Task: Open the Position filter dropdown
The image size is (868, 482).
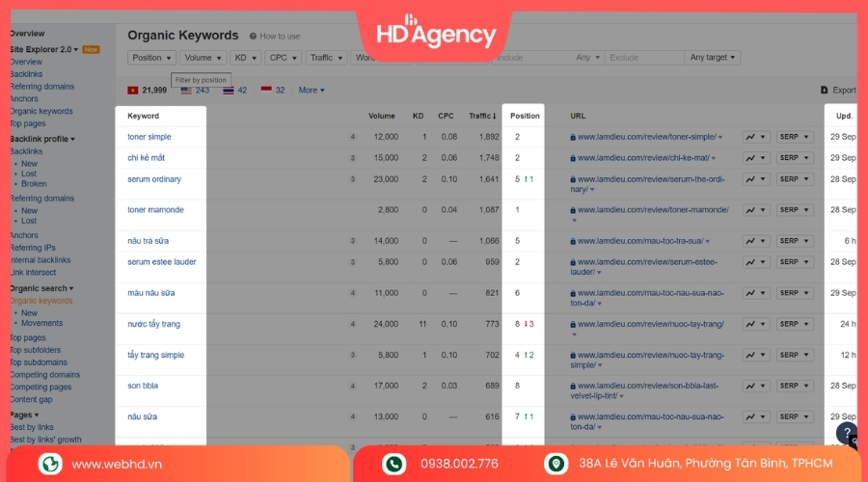Action: pos(151,58)
